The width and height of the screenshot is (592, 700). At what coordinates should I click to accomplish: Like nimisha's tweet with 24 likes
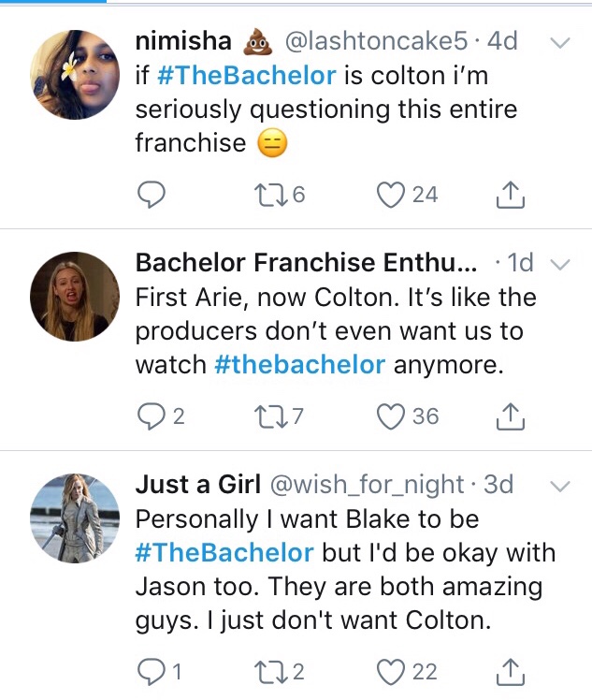390,194
